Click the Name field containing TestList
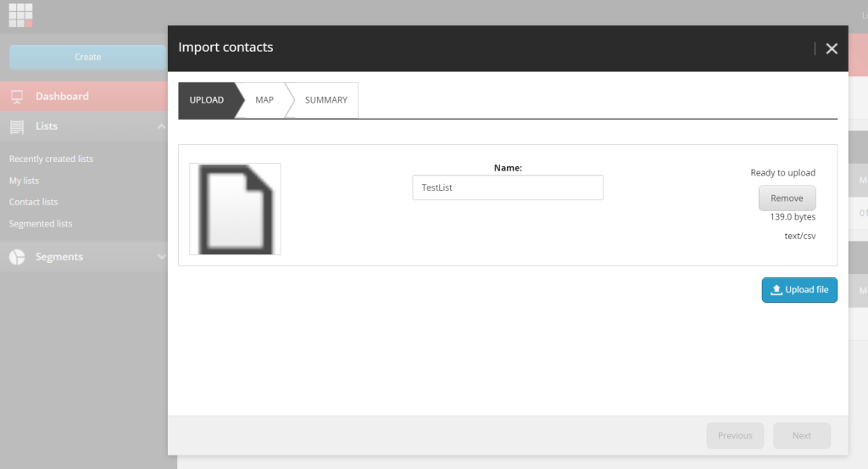 tap(507, 187)
